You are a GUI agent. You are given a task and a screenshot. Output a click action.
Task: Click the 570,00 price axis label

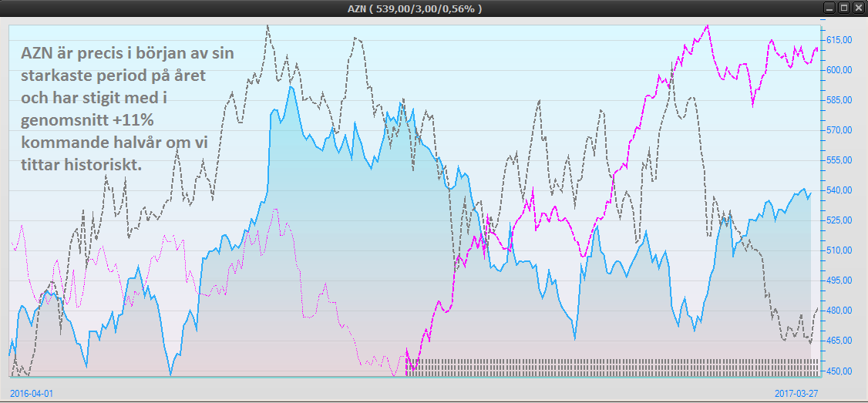pos(839,130)
